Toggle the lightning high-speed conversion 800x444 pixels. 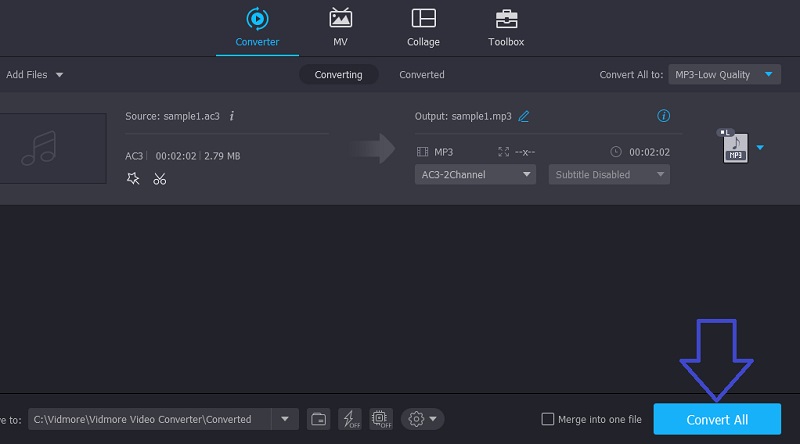click(350, 419)
